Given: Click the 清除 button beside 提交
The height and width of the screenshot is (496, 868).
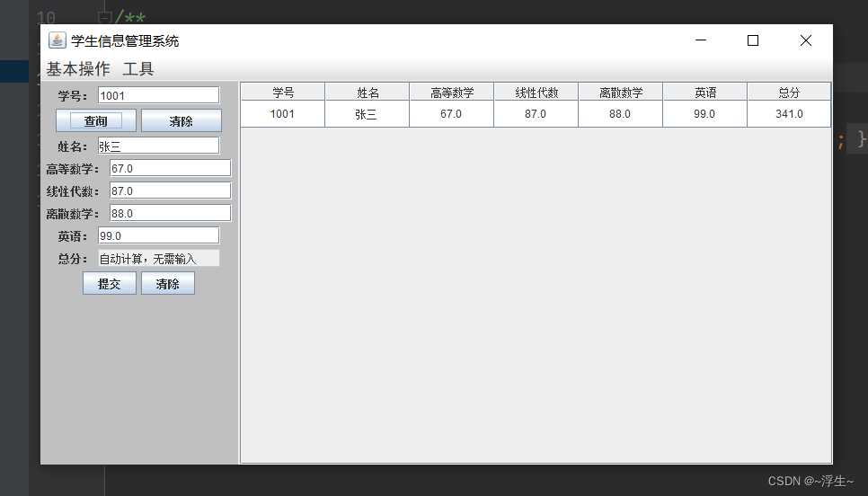Looking at the screenshot, I should click(168, 283).
